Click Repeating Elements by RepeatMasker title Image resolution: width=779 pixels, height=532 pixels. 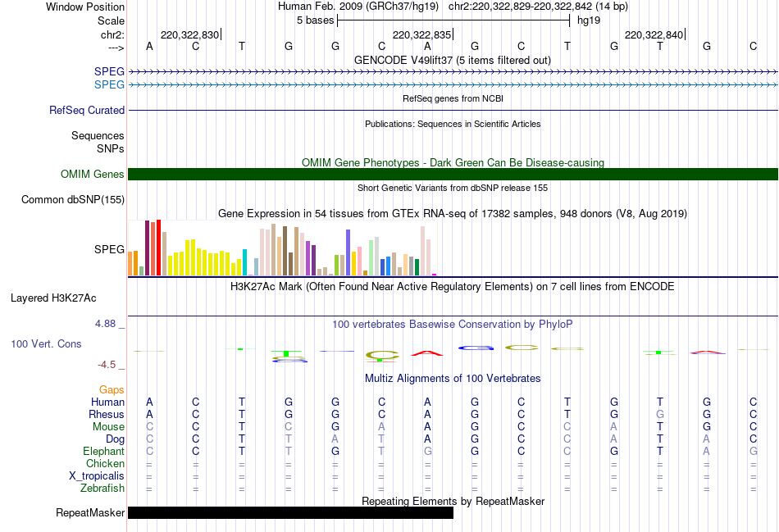453,501
